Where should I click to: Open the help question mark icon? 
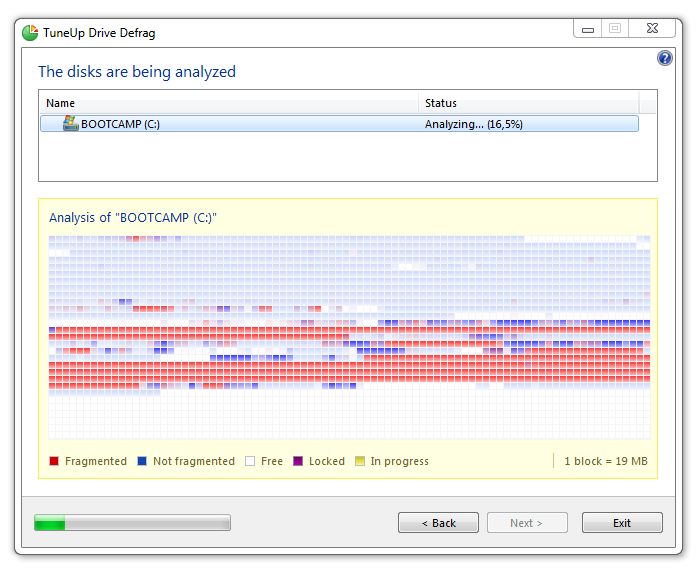pyautogui.click(x=665, y=58)
